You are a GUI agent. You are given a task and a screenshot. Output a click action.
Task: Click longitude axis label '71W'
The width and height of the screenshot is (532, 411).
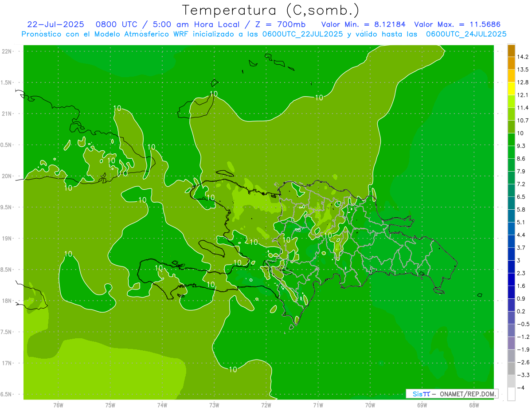[318, 405]
